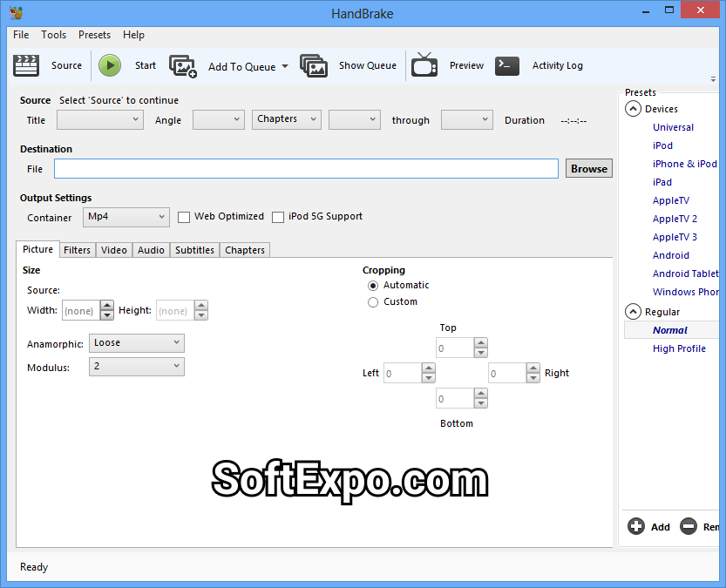Open the Preview window icon
Viewport: 726px width, 588px height.
[x=424, y=65]
